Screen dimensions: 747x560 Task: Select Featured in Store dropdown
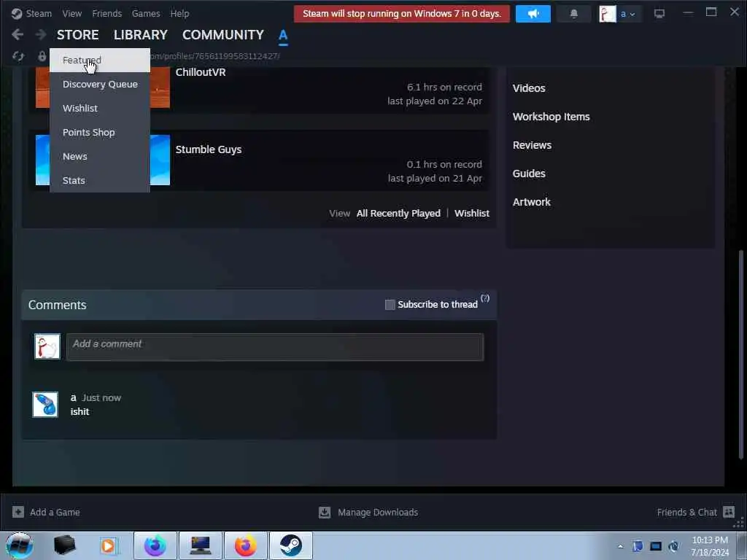tap(99, 60)
